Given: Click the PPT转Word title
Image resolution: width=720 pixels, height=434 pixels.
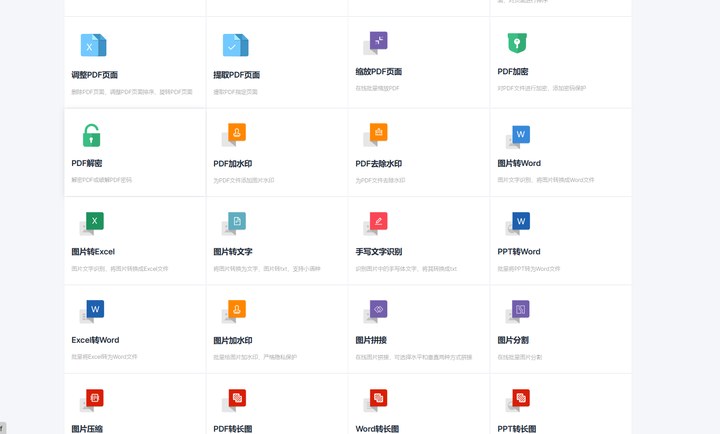Looking at the screenshot, I should click(x=519, y=252).
